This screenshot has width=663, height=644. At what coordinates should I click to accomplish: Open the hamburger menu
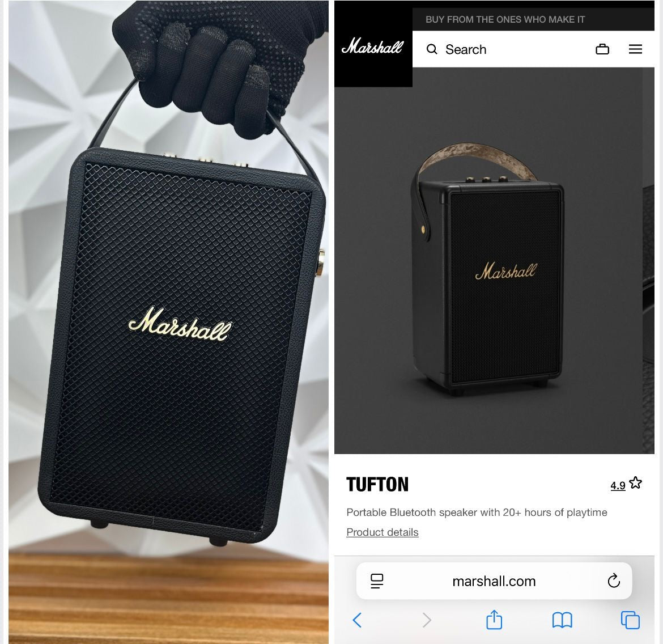point(635,49)
